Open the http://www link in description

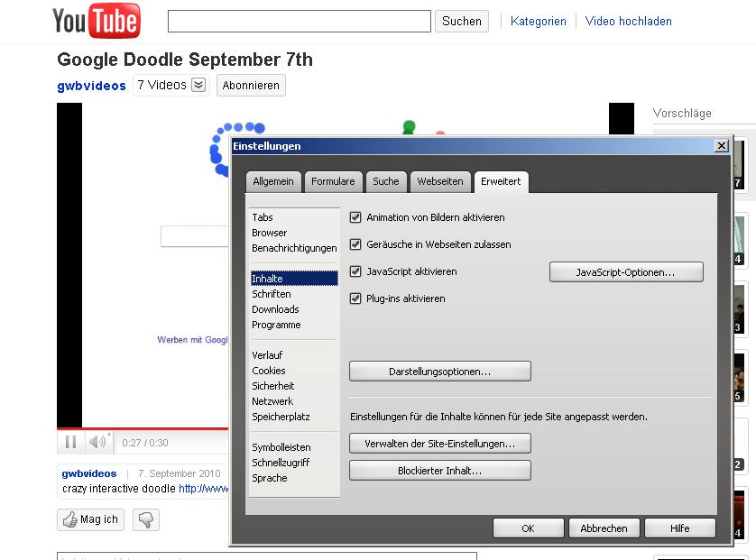click(x=204, y=488)
